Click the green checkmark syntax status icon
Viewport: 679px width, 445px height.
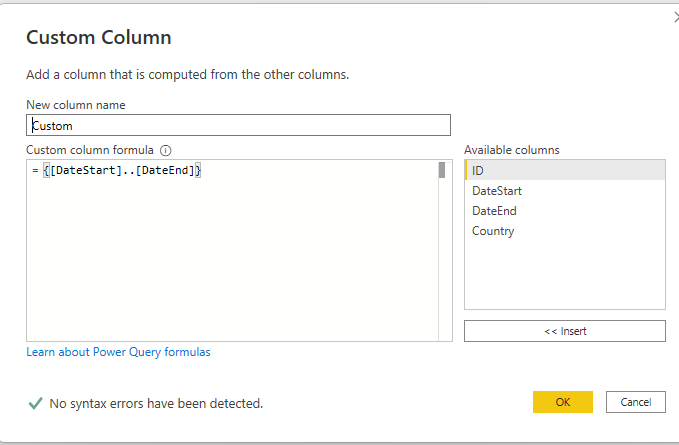click(36, 403)
